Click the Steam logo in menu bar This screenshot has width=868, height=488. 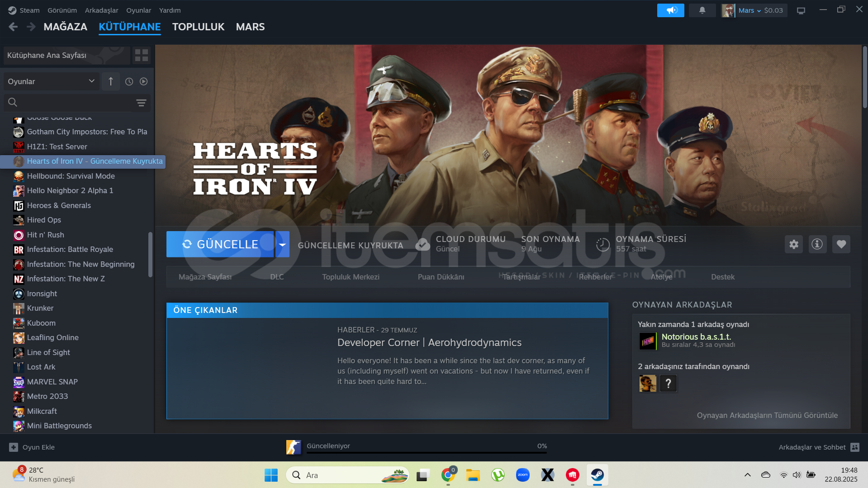click(x=12, y=10)
